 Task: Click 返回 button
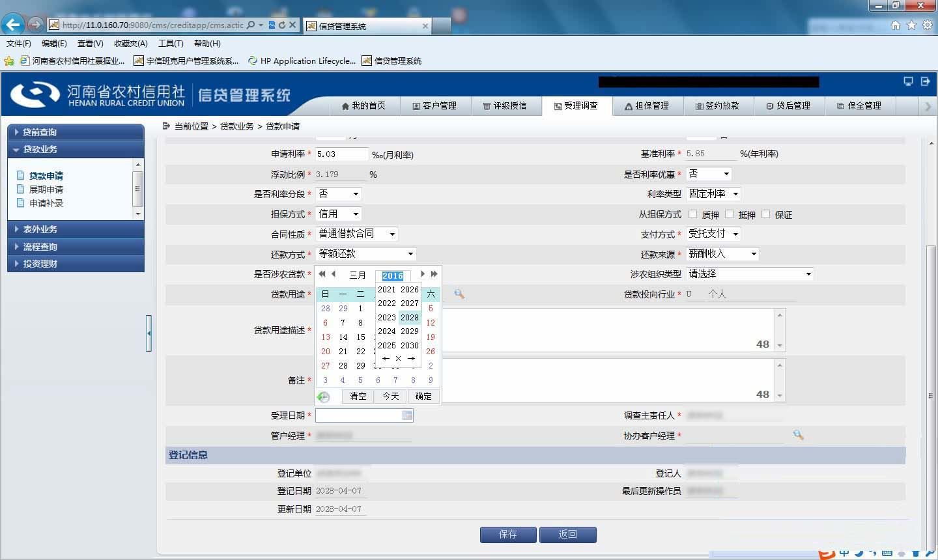[567, 535]
